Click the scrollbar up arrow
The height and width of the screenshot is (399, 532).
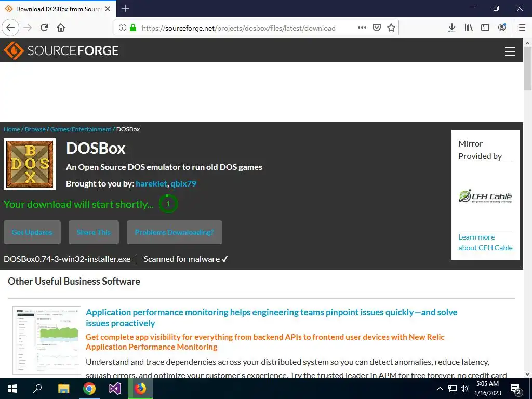coord(527,43)
